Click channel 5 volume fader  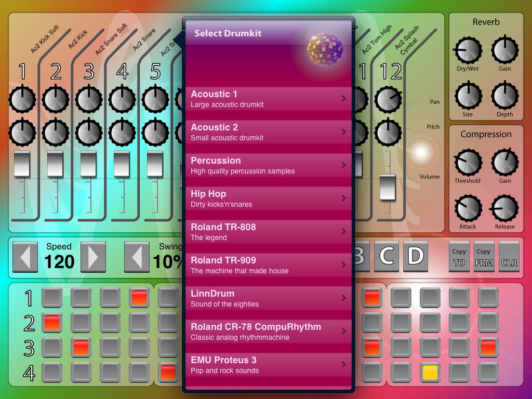pos(155,164)
